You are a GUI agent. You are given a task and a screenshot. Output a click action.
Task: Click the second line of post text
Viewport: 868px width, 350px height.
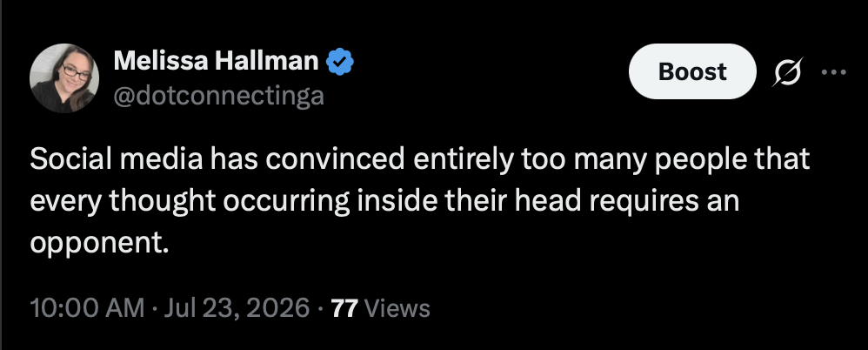click(x=384, y=202)
